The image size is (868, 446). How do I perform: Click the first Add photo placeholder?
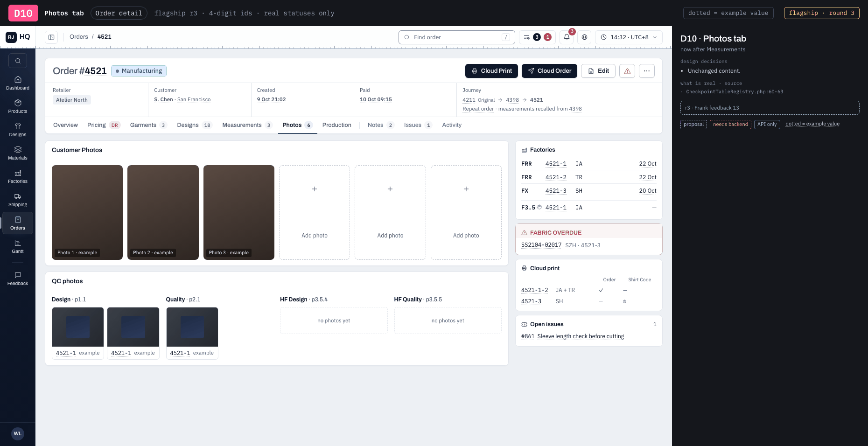tap(315, 212)
